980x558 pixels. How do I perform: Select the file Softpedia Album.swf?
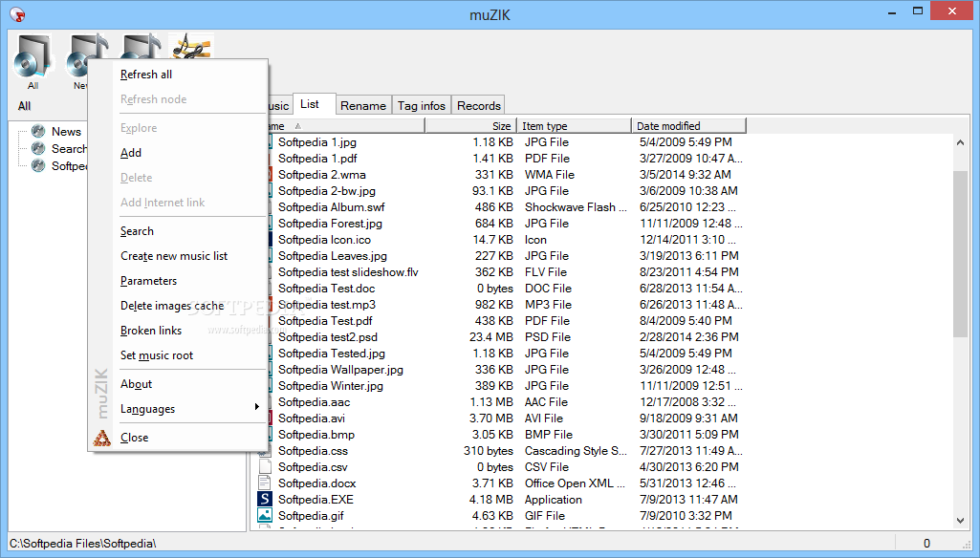point(331,206)
